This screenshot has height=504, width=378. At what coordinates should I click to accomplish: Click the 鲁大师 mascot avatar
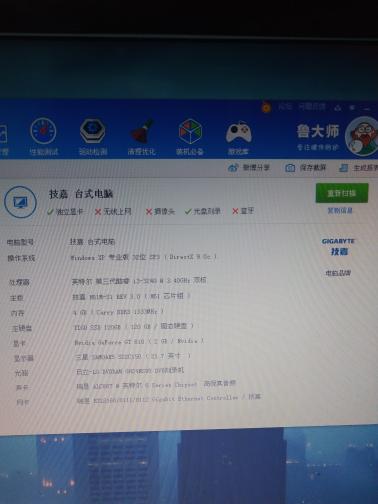(x=361, y=137)
